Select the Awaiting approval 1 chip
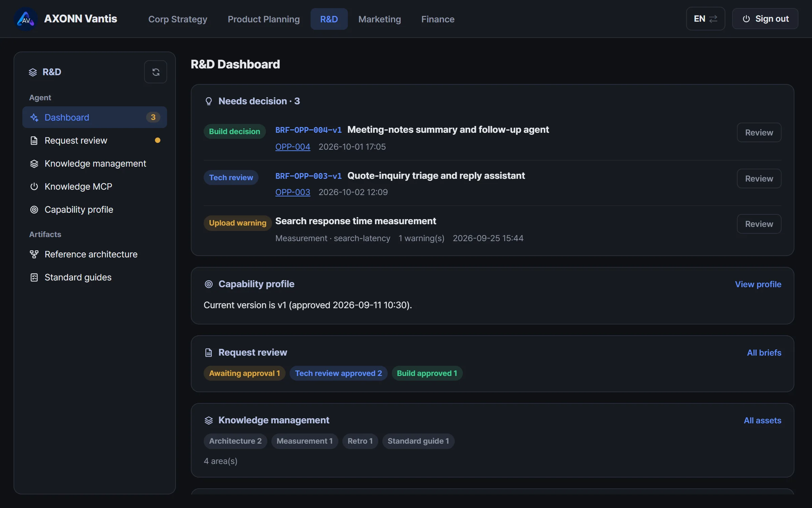This screenshot has height=508, width=812. (x=244, y=373)
